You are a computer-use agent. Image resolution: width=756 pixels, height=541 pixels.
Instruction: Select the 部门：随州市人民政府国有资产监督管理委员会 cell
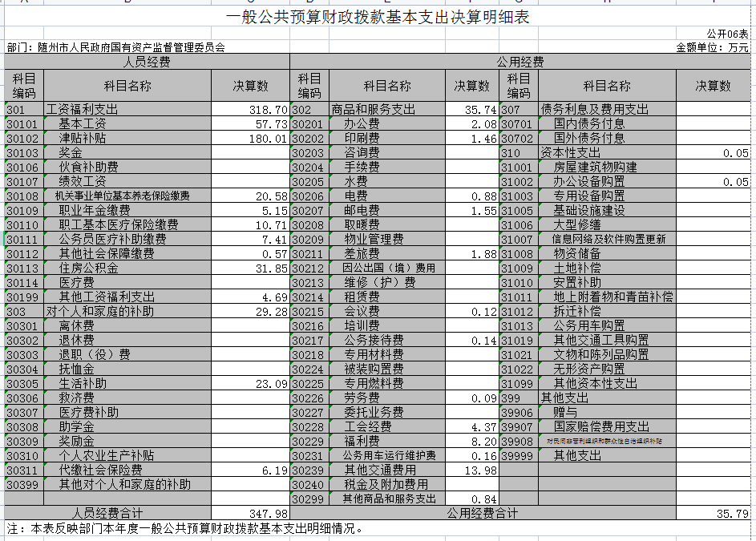(116, 47)
